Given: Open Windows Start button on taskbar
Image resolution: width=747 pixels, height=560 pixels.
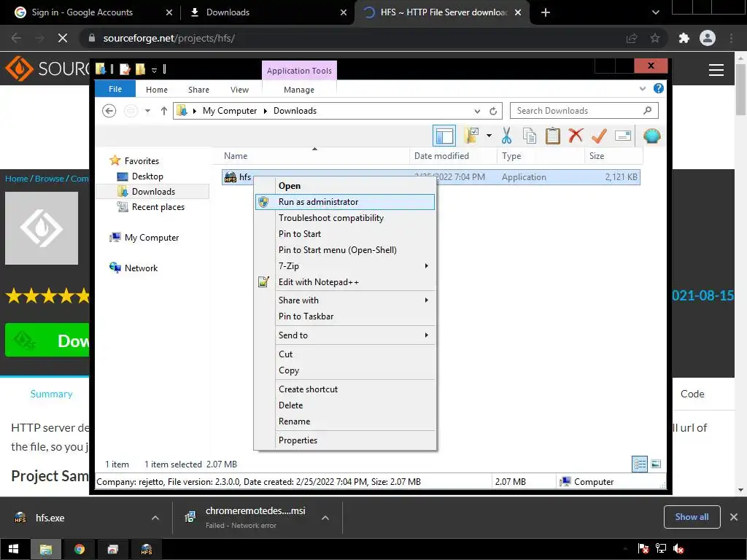Looking at the screenshot, I should (13, 549).
